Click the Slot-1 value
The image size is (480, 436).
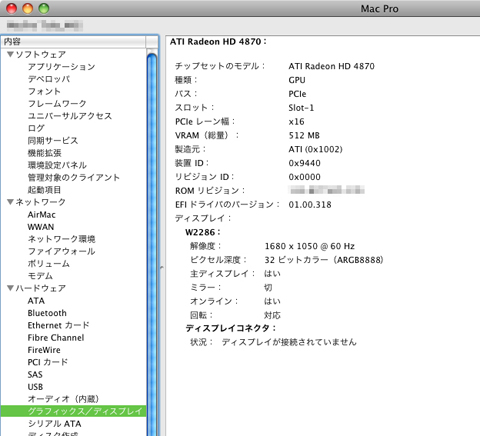point(301,108)
